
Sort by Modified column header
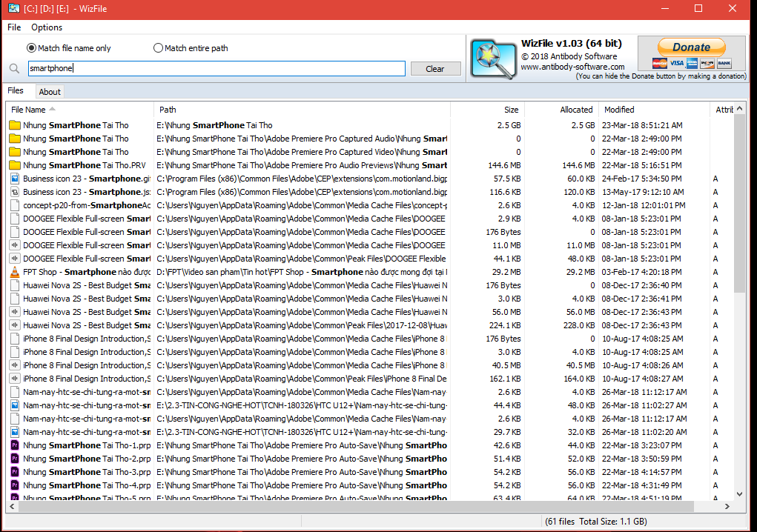tap(654, 110)
